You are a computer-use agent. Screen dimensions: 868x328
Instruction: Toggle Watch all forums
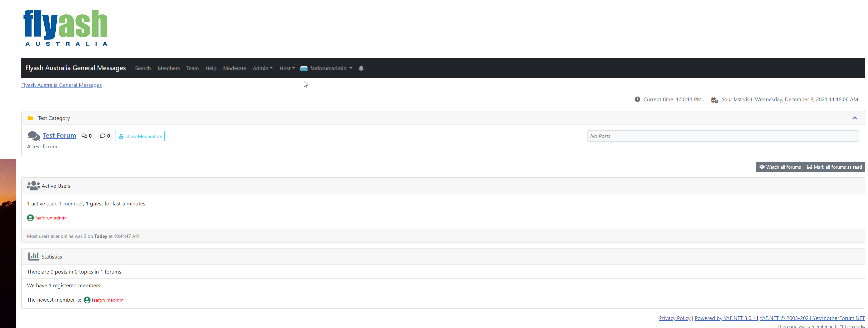[780, 167]
